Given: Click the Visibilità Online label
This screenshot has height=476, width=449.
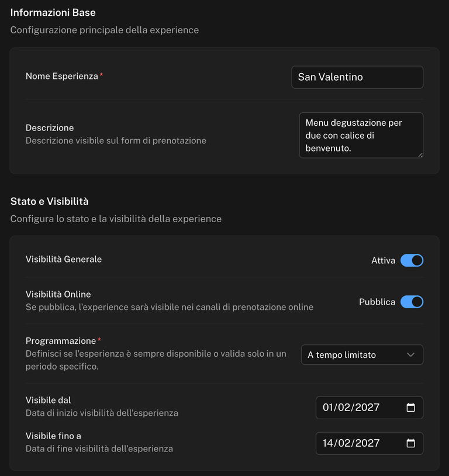Looking at the screenshot, I should 58,294.
